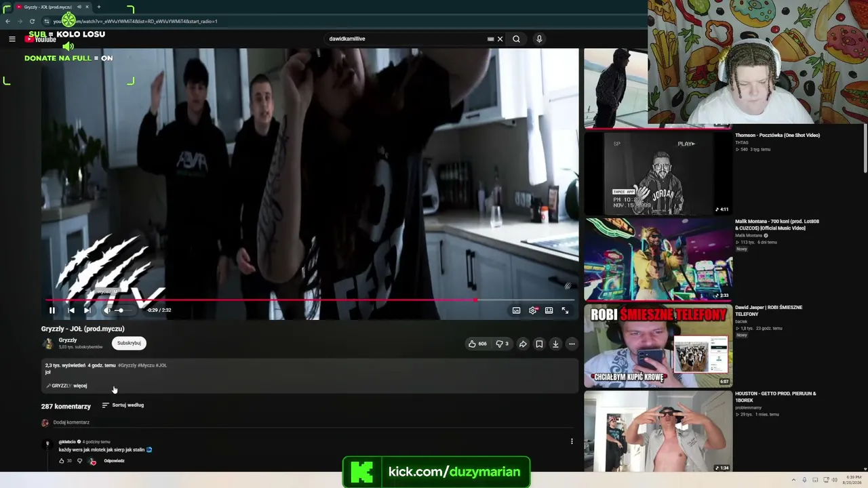Open the taskbar volume icon
Screen dimensions: 868x488
point(835,480)
